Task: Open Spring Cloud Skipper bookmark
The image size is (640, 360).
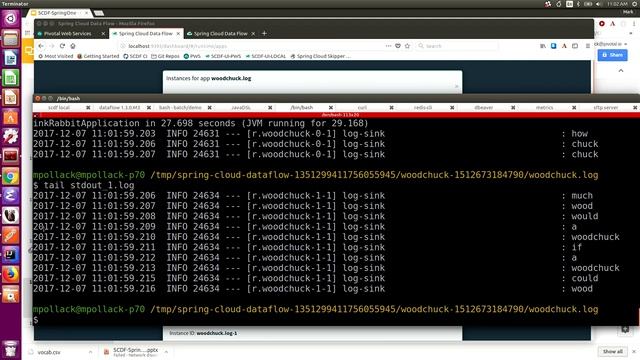Action: pyautogui.click(x=320, y=56)
